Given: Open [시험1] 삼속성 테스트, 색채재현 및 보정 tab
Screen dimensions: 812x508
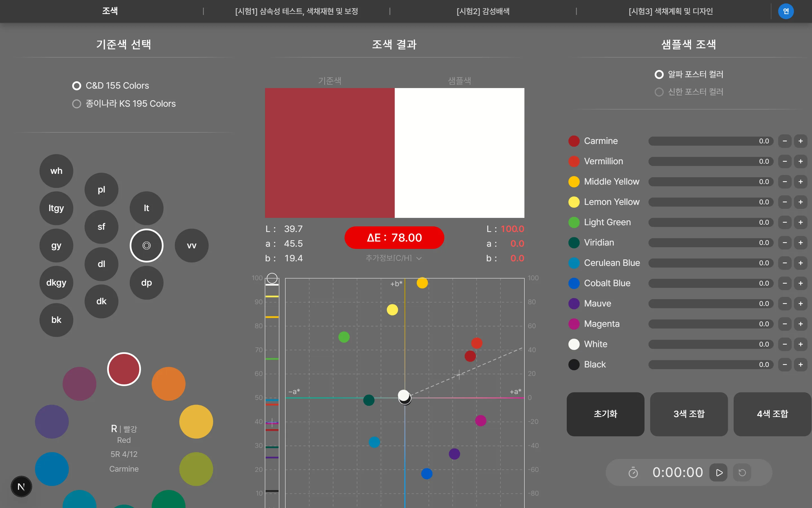Looking at the screenshot, I should (x=297, y=11).
